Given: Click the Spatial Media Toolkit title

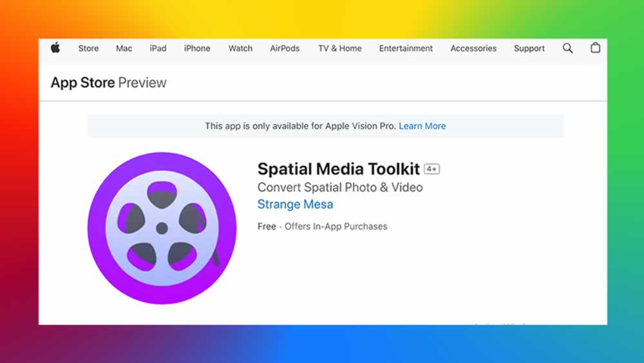Looking at the screenshot, I should [x=339, y=169].
